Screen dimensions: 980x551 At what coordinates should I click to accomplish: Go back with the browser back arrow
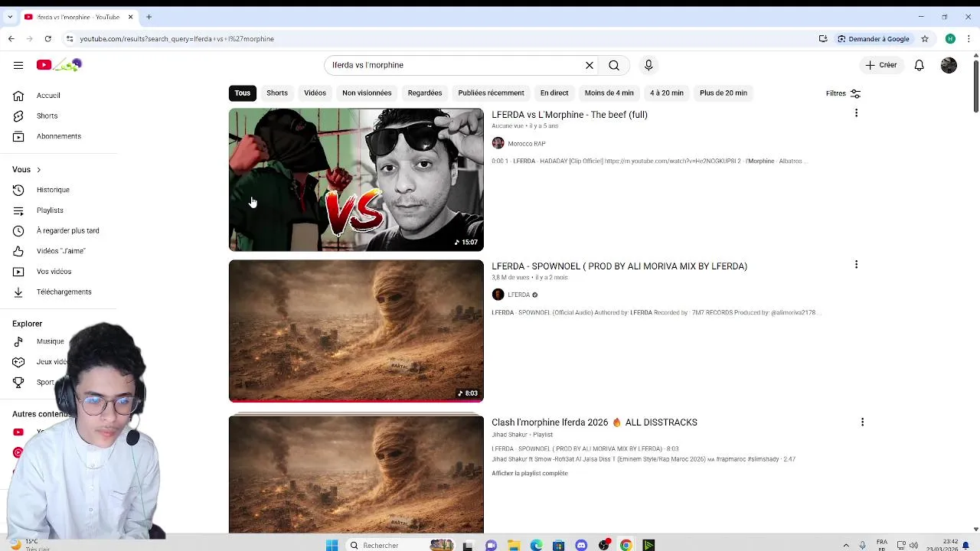11,39
